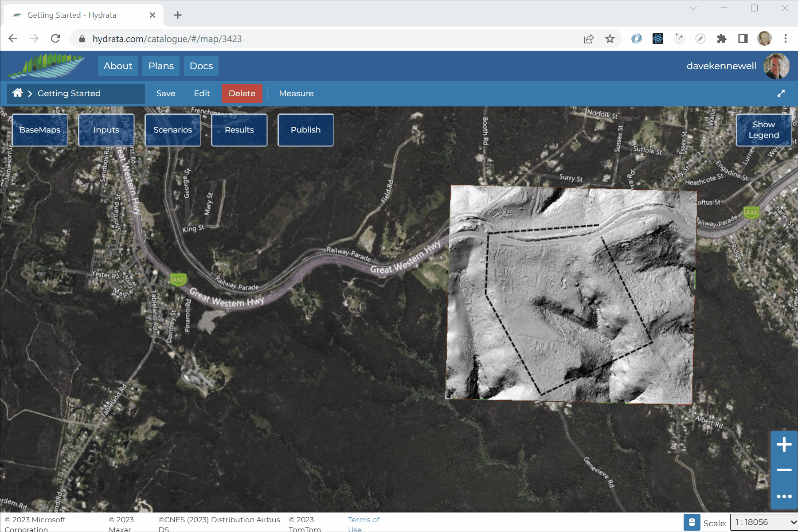The height and width of the screenshot is (532, 798).
Task: Expand the Scale dropdown 1:18056
Action: pyautogui.click(x=764, y=522)
